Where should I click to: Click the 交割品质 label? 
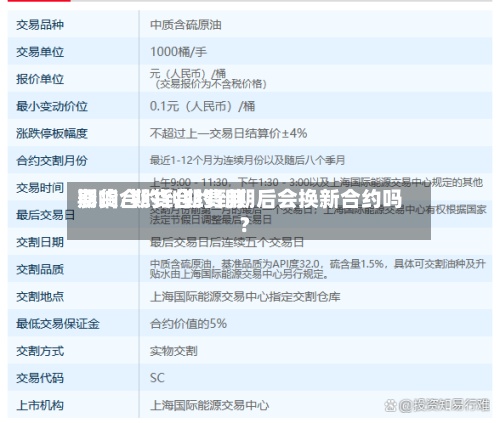[40, 269]
